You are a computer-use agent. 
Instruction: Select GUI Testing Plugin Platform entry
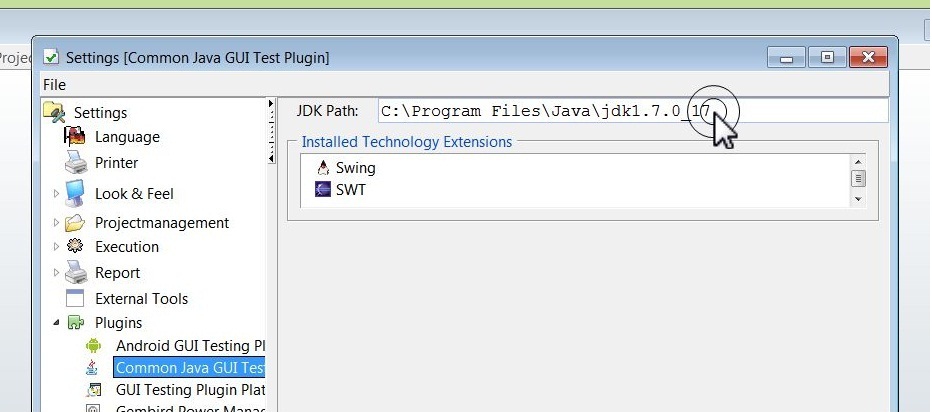(x=190, y=390)
